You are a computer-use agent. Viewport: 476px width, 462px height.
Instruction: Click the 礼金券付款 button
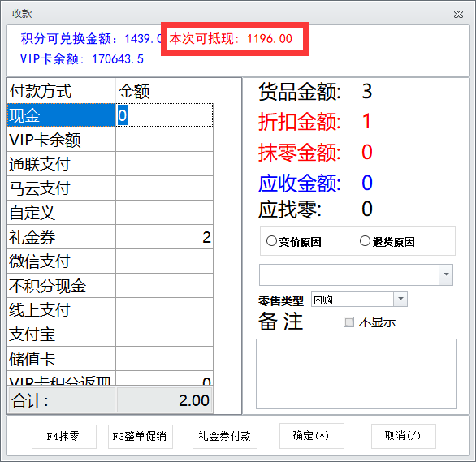click(225, 437)
